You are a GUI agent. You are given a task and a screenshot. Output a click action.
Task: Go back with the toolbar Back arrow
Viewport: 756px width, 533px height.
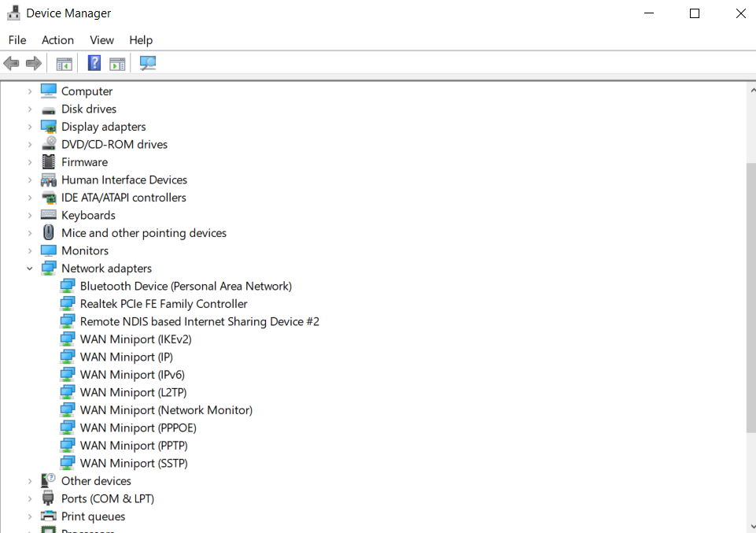pyautogui.click(x=11, y=63)
